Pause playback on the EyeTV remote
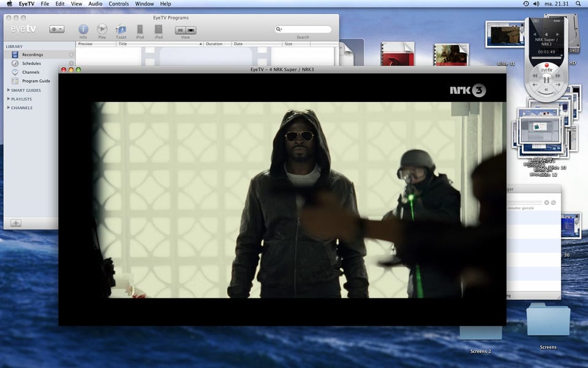This screenshot has height=368, width=588. (546, 80)
